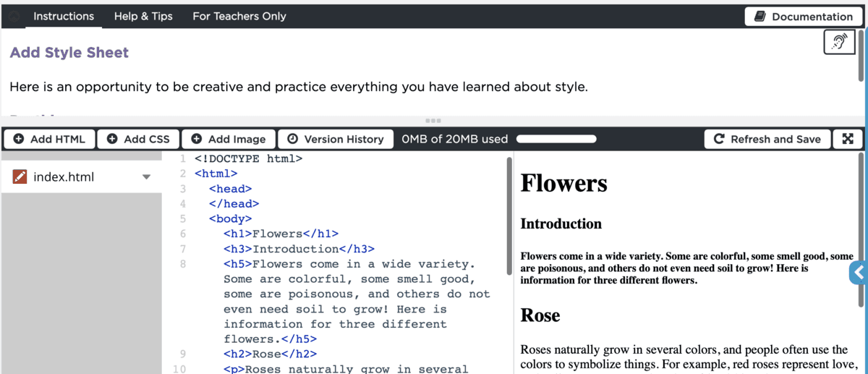Open Version History
Screen dimensions: 868x374
click(x=336, y=139)
